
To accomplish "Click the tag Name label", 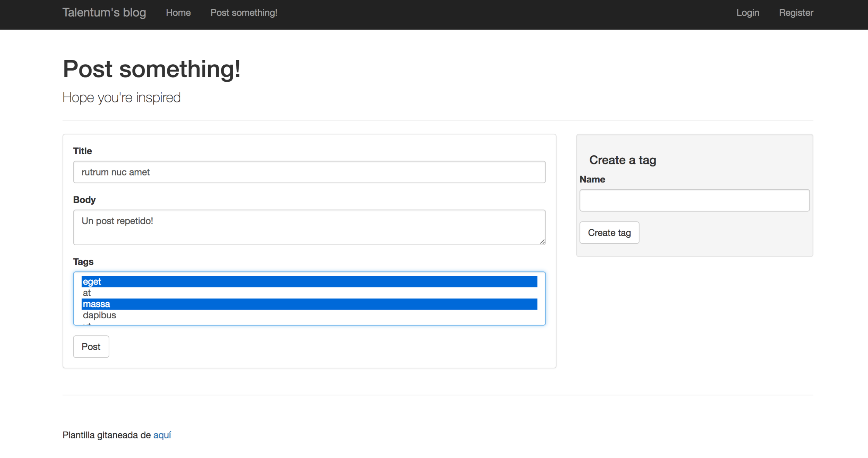I will (592, 179).
